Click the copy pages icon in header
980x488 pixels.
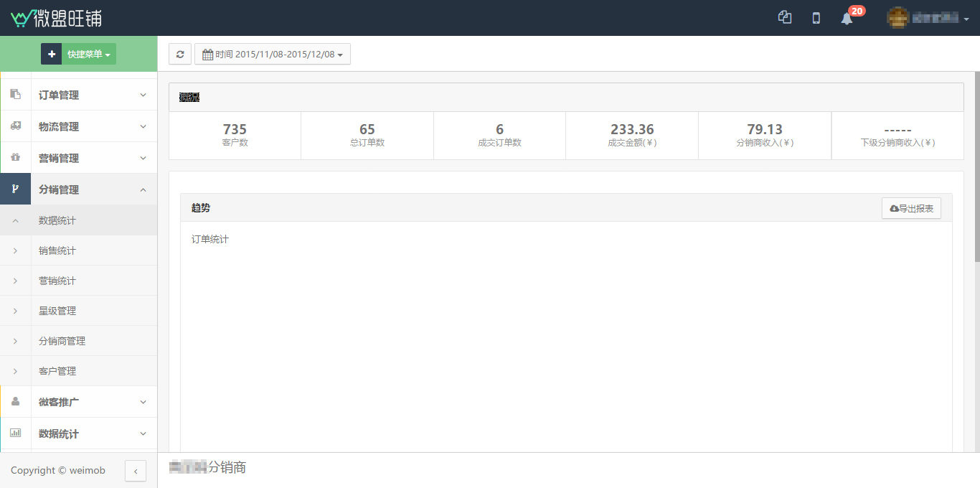[x=785, y=18]
